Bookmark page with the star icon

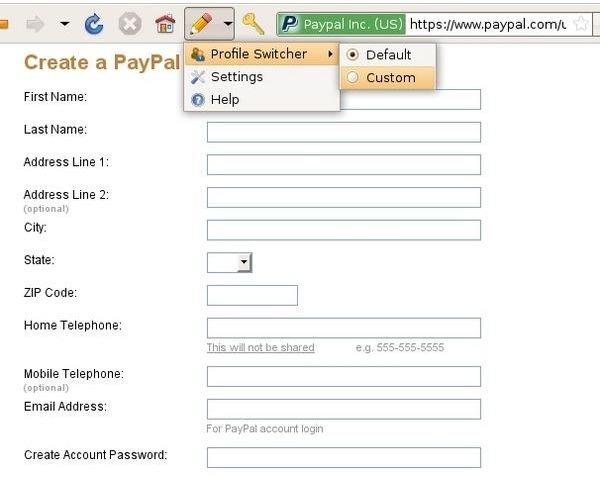[580, 24]
